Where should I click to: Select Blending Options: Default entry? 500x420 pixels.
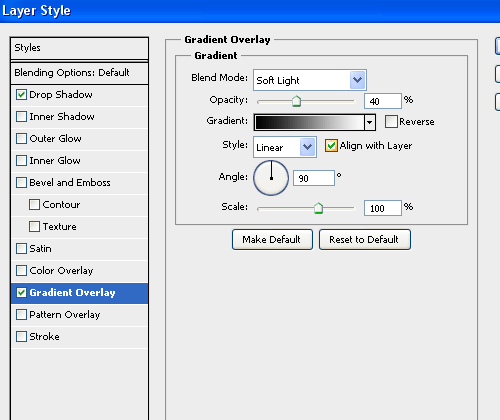click(79, 73)
